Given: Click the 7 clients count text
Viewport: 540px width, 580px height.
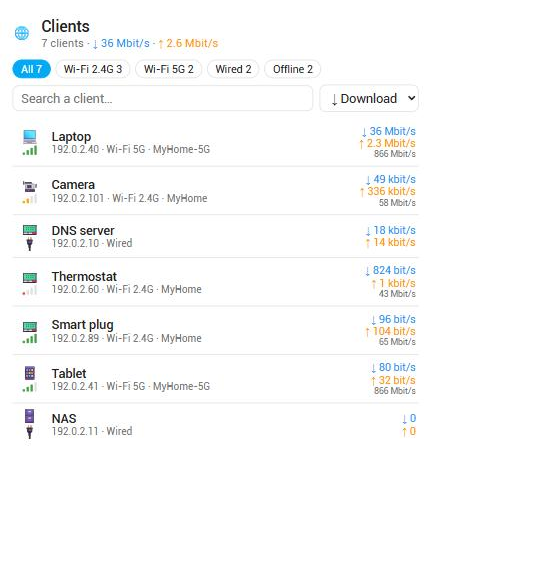Looking at the screenshot, I should click(x=63, y=43).
